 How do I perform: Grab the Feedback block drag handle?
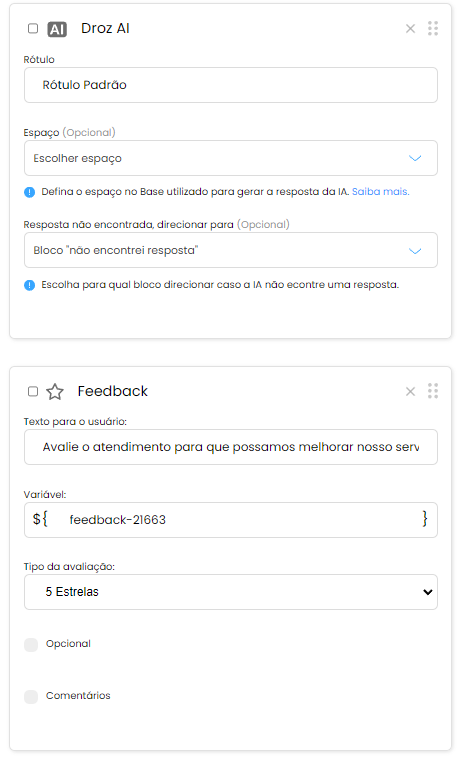coord(433,391)
